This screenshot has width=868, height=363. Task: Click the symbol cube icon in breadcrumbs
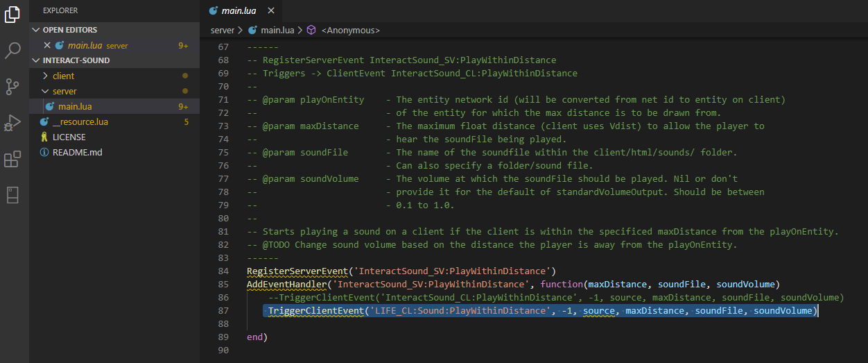coord(311,30)
